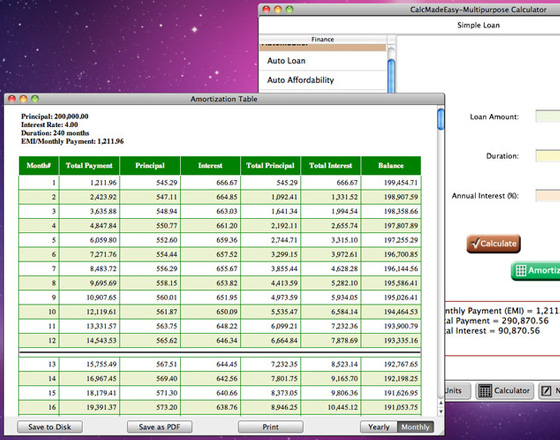The image size is (560, 440).
Task: Click the Annual Interest input field
Action: tap(548, 196)
